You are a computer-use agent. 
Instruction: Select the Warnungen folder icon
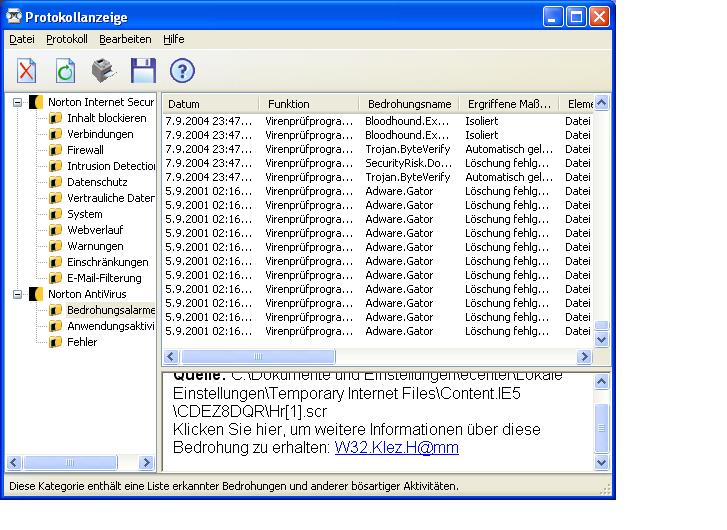[56, 246]
